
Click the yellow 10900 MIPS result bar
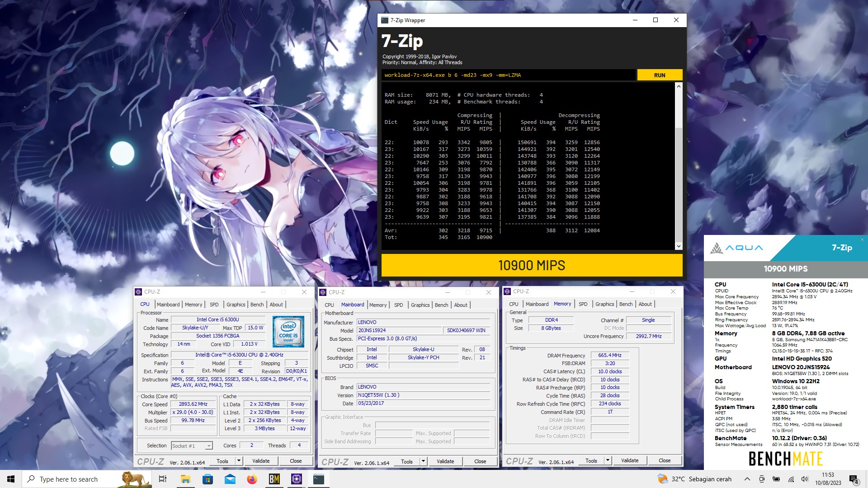pyautogui.click(x=532, y=265)
